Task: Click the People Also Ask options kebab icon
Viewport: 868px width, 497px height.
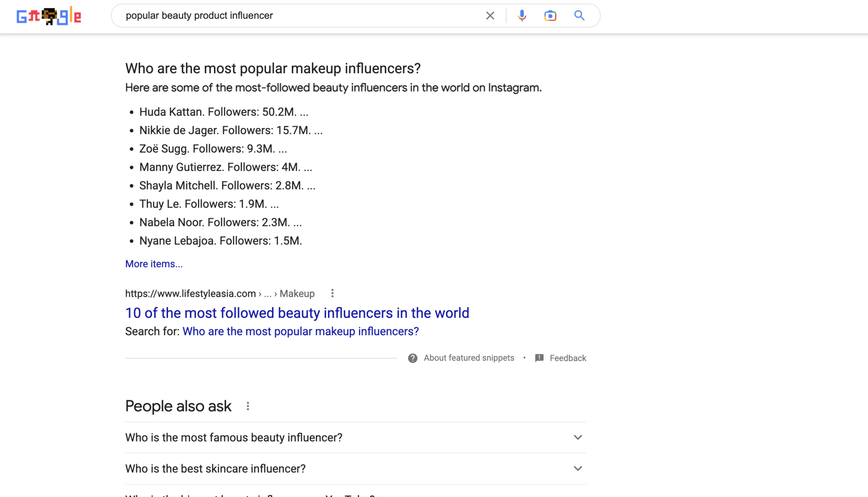Action: coord(248,406)
